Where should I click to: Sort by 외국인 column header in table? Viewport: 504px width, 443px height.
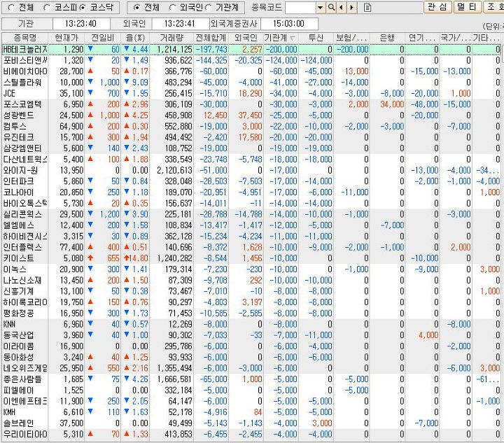pyautogui.click(x=246, y=38)
